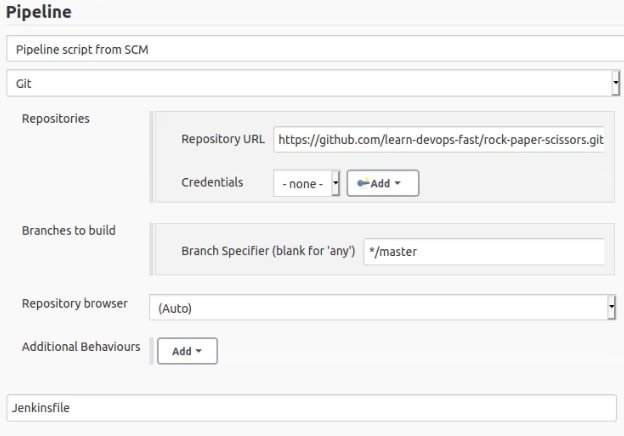Click the Additional Behaviours Add button
Image resolution: width=624 pixels, height=436 pixels.
tap(187, 351)
